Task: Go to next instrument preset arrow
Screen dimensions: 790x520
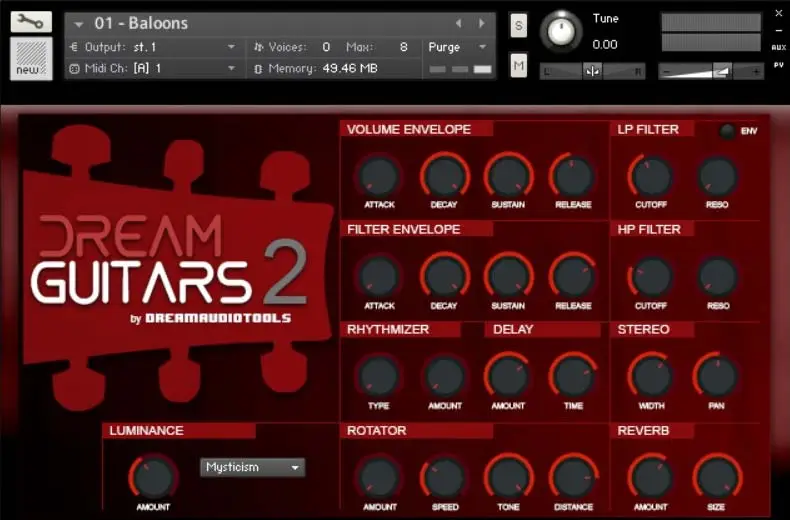Action: coord(482,23)
